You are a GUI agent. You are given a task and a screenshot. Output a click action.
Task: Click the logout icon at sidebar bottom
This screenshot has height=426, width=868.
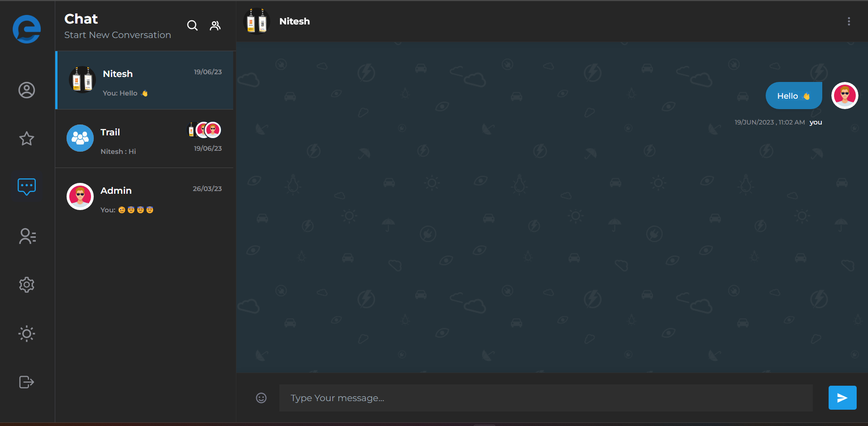[26, 382]
